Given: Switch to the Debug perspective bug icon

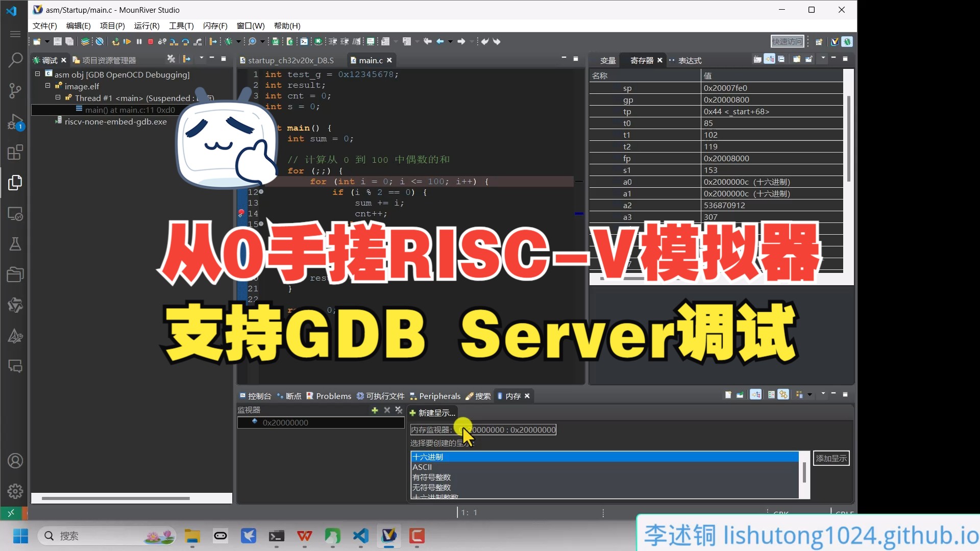Looking at the screenshot, I should coord(847,42).
